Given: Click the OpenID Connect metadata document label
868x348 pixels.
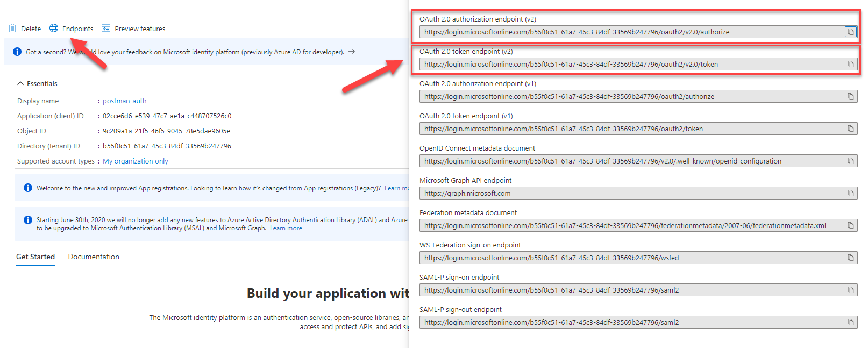Looking at the screenshot, I should coord(477,148).
